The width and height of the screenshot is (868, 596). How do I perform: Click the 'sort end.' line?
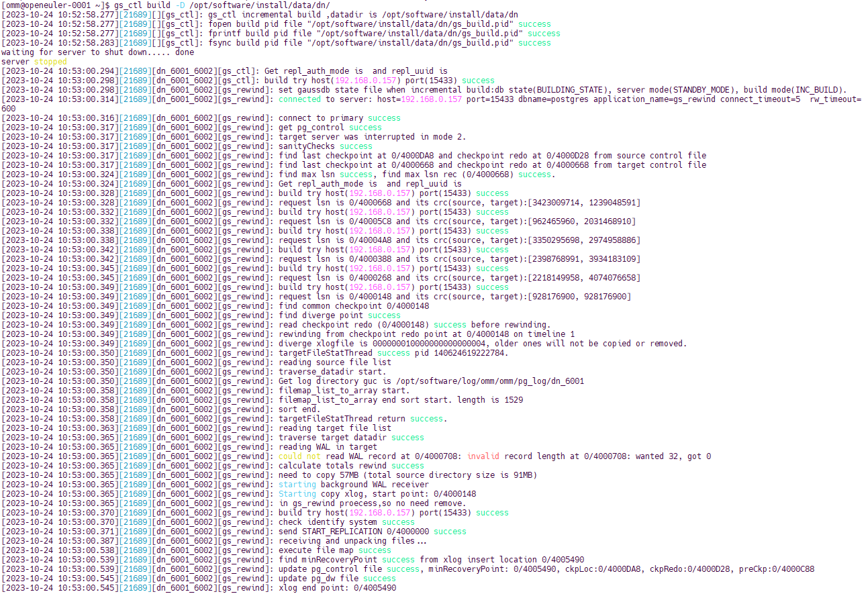pyautogui.click(x=160, y=409)
